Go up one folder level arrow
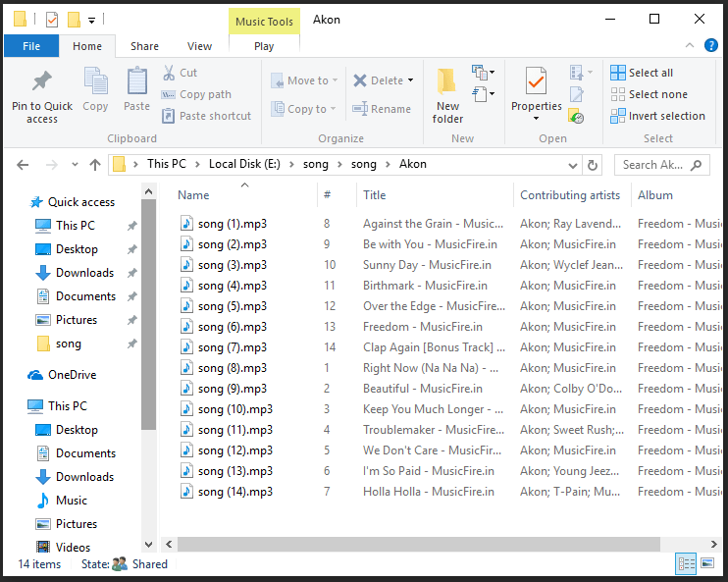 click(x=95, y=165)
